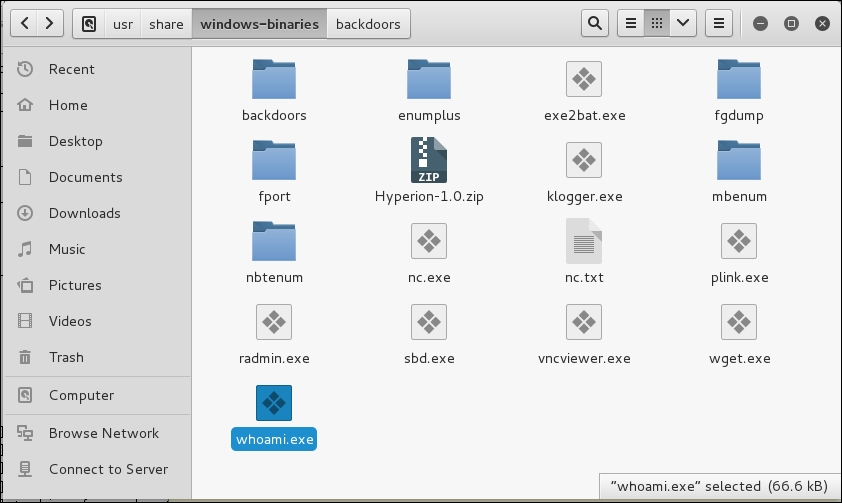This screenshot has width=842, height=503.
Task: Open Trash in the sidebar
Action: tap(97, 357)
